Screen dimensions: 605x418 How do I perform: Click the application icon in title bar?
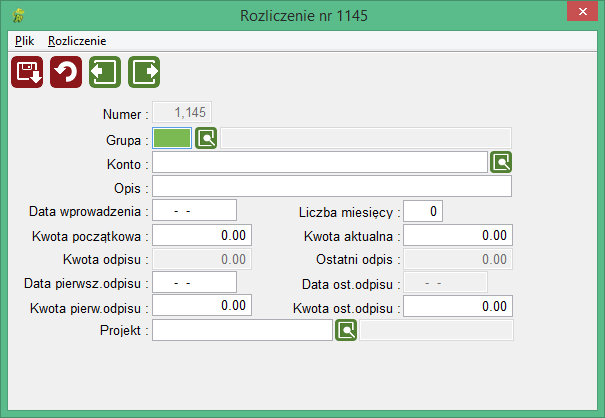coord(18,16)
